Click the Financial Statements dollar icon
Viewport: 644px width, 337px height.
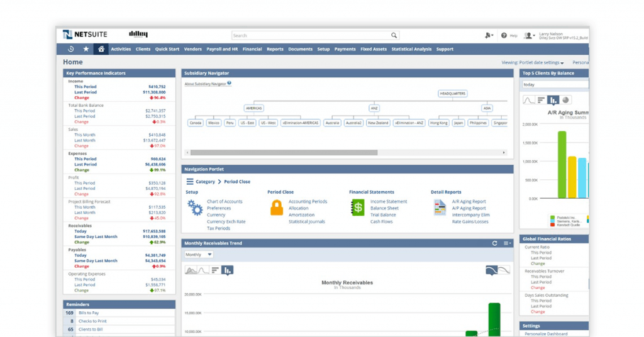[358, 207]
